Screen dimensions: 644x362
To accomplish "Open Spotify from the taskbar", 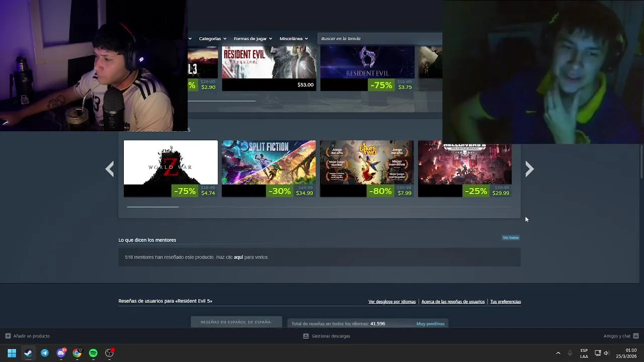I will point(93,353).
